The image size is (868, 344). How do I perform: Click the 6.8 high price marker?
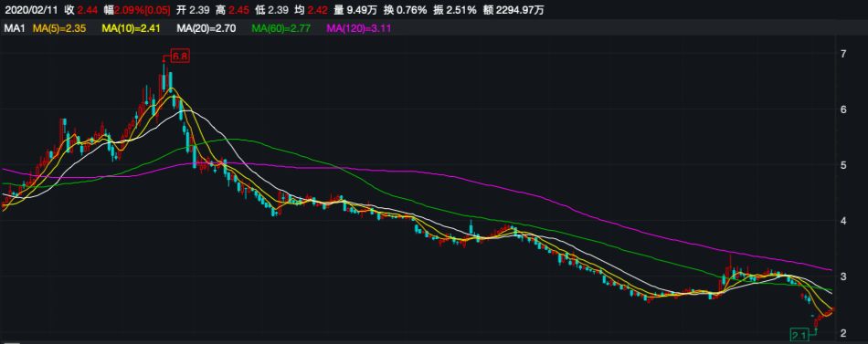coord(180,57)
